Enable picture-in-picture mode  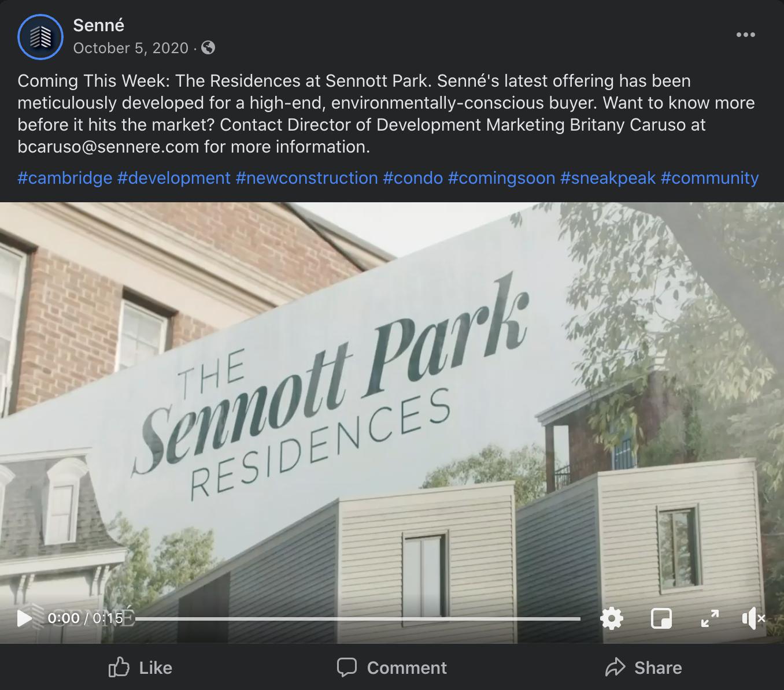661,618
